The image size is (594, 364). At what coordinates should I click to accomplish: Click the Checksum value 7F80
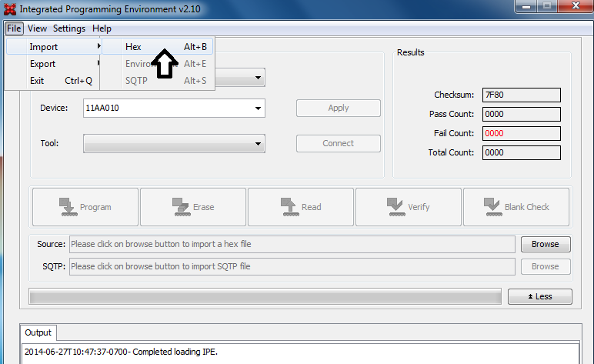(x=521, y=95)
